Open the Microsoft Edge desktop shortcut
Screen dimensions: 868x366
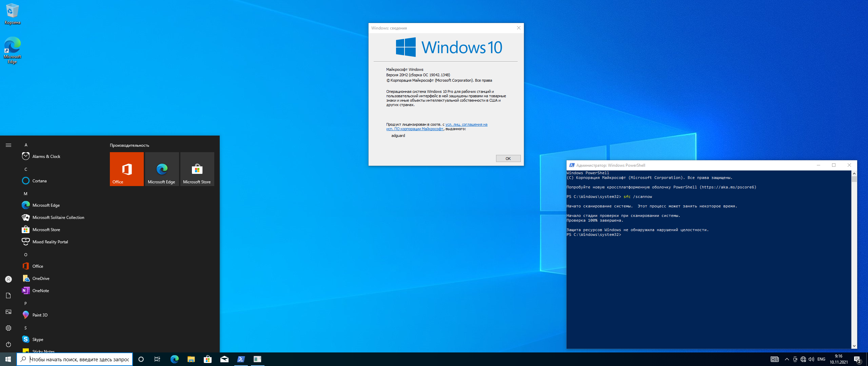point(12,50)
